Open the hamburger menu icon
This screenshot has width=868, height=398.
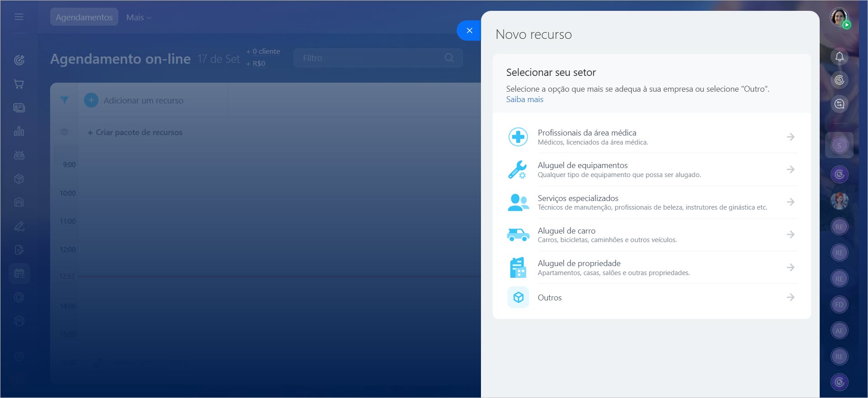pos(19,17)
